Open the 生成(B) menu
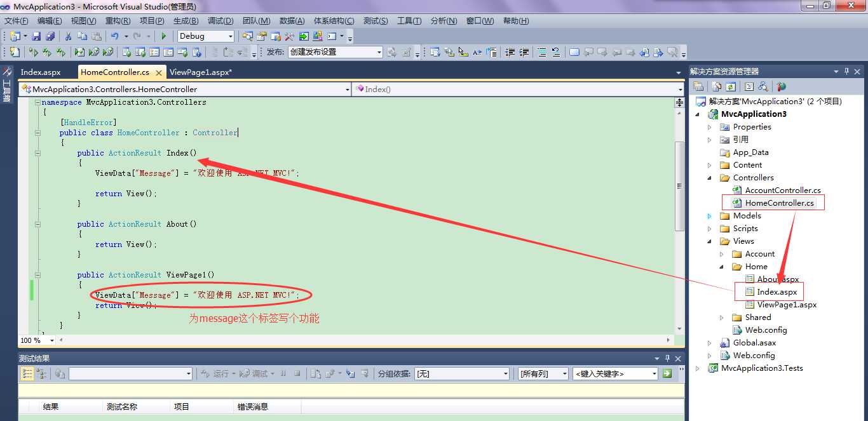 click(186, 21)
